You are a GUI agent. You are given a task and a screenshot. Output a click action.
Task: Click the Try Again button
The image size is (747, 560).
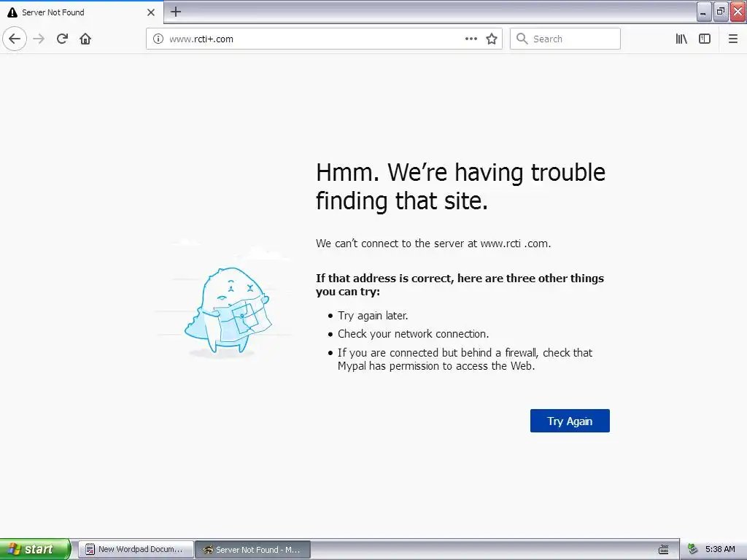click(x=570, y=421)
